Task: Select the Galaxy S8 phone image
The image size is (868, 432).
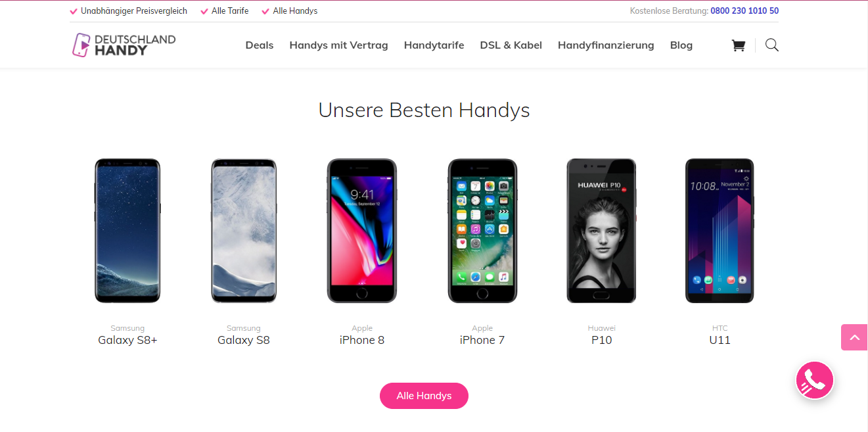Action: 244,231
